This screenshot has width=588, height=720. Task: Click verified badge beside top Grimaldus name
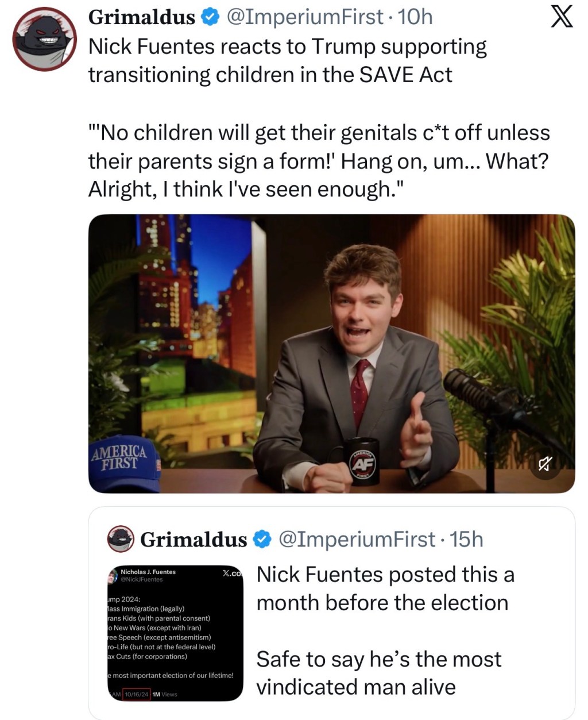click(x=210, y=17)
